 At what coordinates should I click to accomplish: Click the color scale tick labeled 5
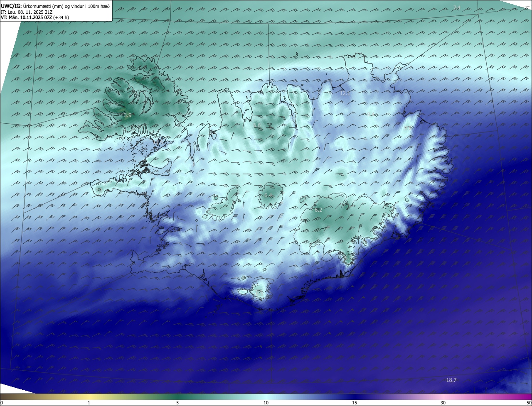click(x=177, y=403)
